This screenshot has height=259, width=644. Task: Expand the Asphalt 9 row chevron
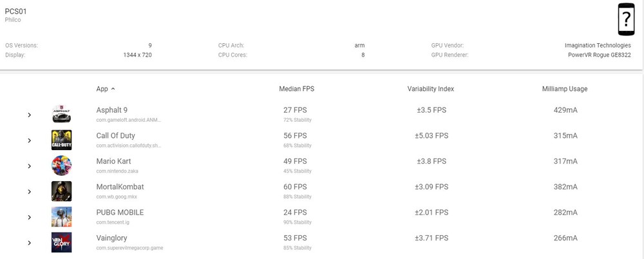coord(29,115)
